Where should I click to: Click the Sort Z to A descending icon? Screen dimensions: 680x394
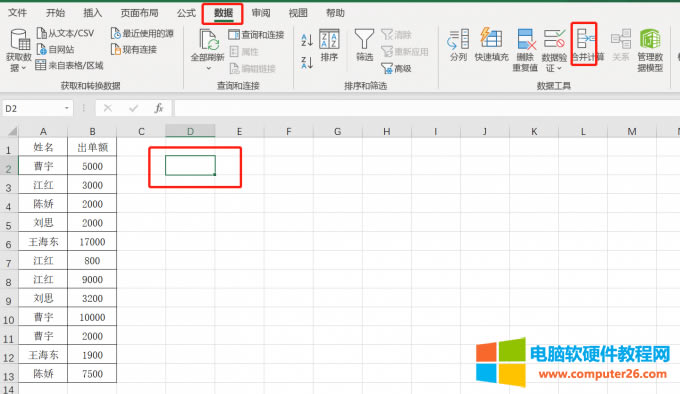click(x=307, y=62)
